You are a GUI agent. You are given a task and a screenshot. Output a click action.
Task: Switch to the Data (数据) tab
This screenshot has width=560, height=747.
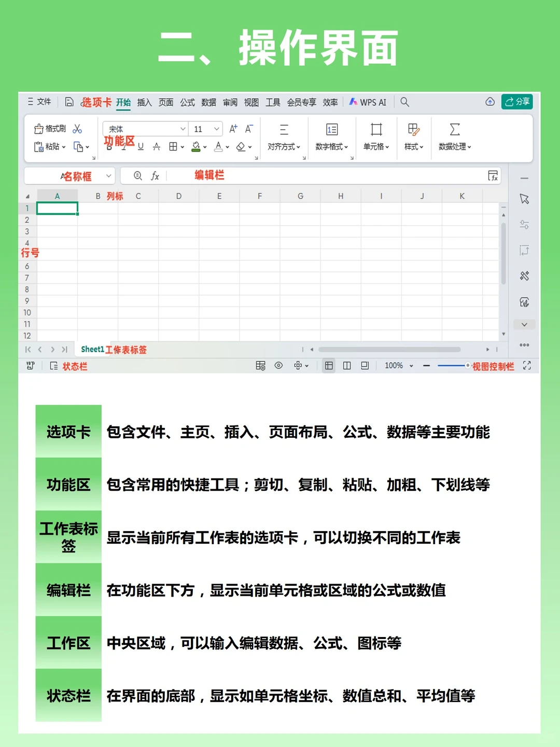(209, 102)
